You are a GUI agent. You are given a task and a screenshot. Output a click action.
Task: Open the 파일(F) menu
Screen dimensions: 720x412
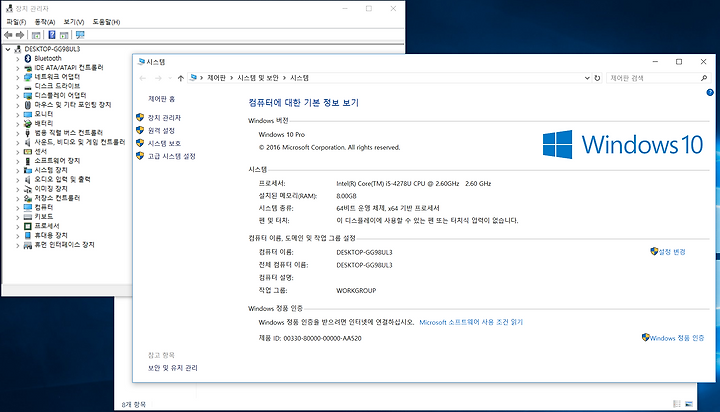pyautogui.click(x=16, y=22)
